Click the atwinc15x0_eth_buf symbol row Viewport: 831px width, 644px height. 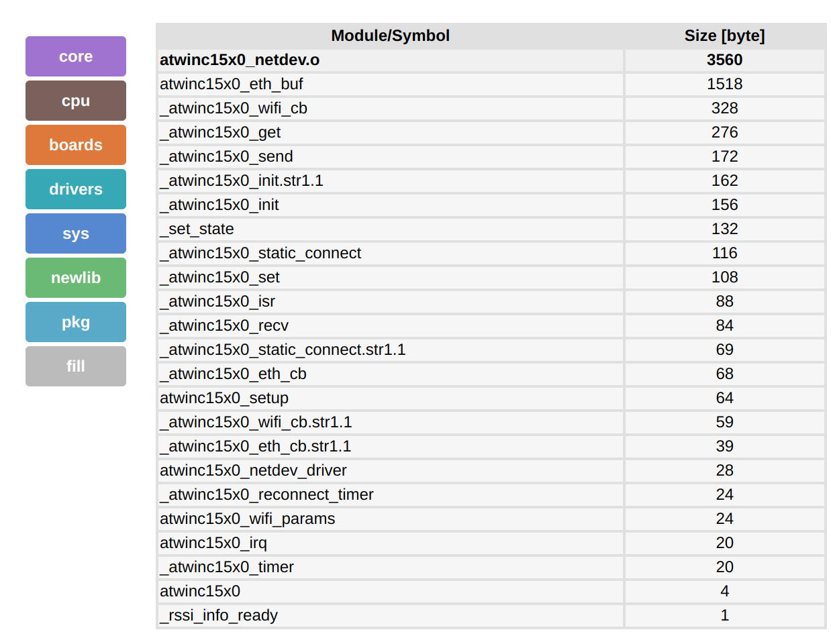(x=232, y=84)
